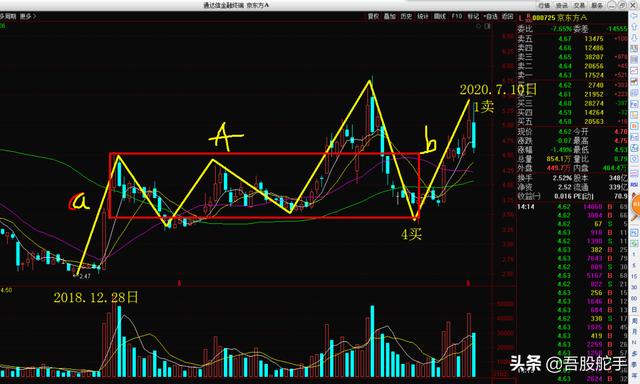Activate the 画线 drawing tool
Viewport: 640px width, 384px height.
[440, 16]
